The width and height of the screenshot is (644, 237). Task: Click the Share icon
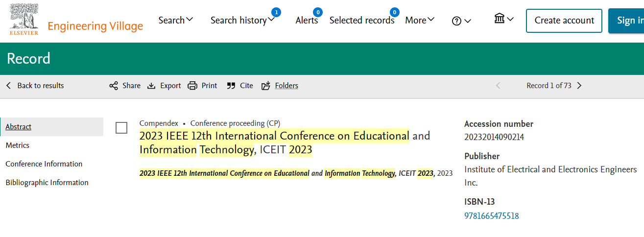coord(114,86)
